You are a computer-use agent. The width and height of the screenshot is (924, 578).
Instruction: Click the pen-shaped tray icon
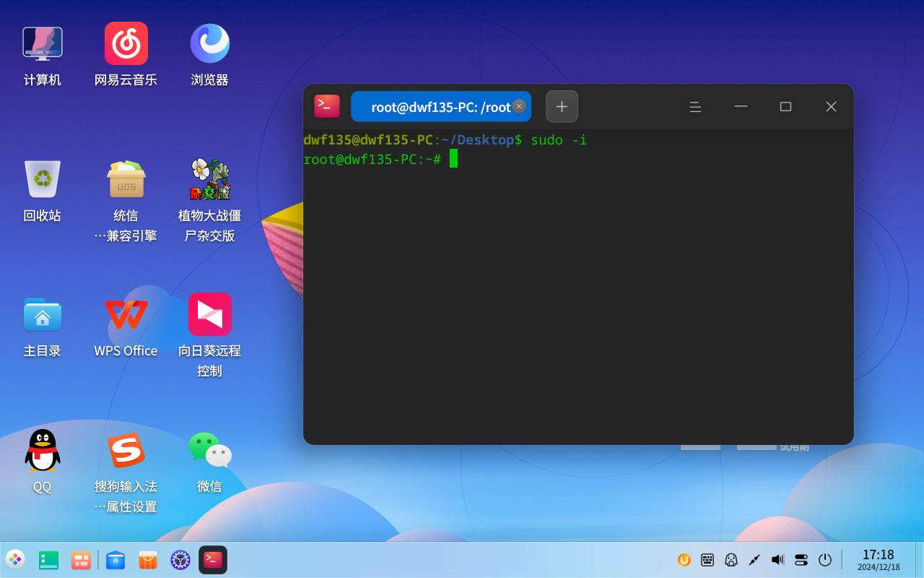coord(754,559)
